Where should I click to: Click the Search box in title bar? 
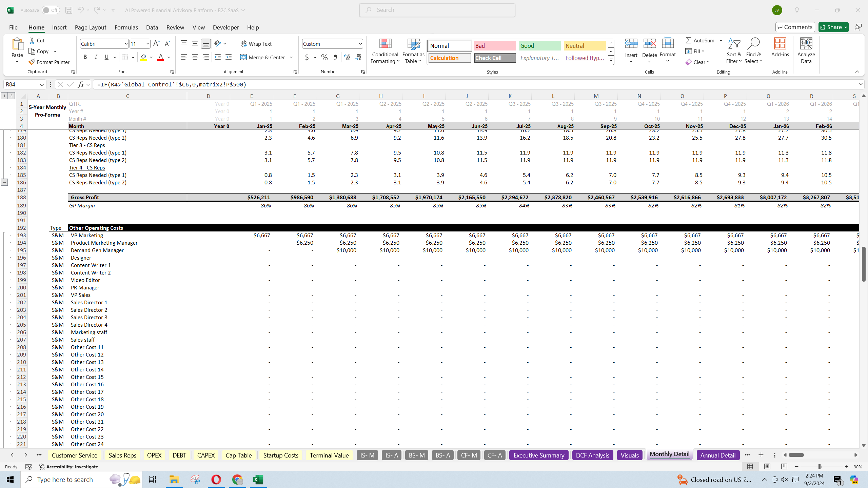[437, 10]
